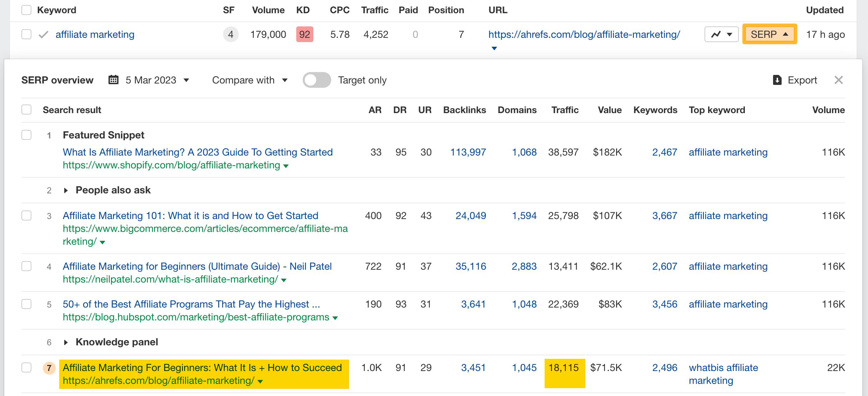Check the BigCommerce result row
868x396 pixels.
tap(26, 216)
